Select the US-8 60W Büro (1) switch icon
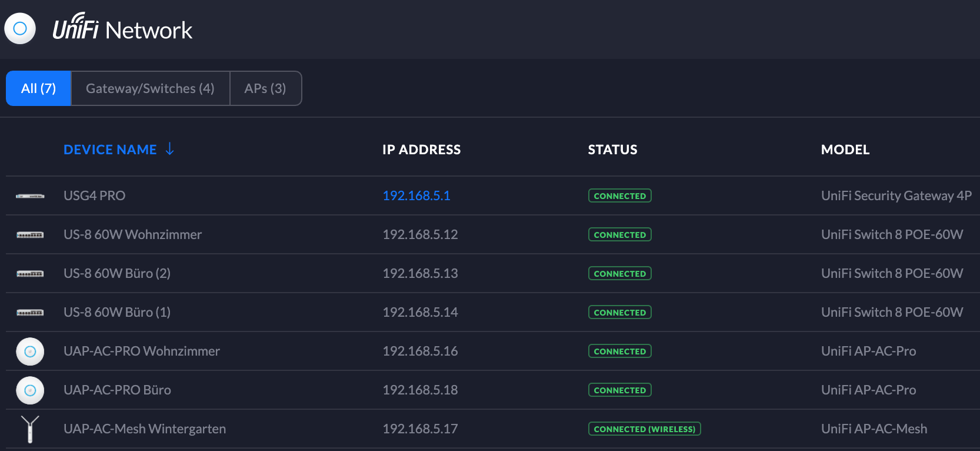The width and height of the screenshot is (980, 451). (30, 313)
